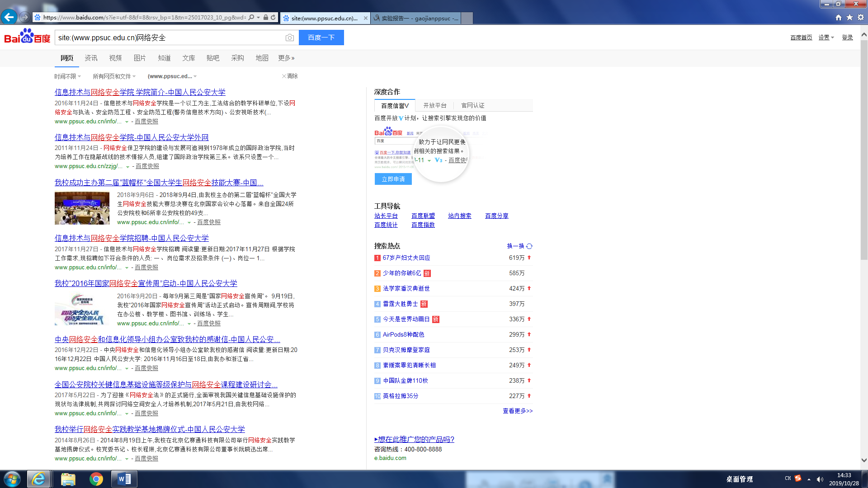
Task: Launch Chrome from the taskbar
Action: pos(96,479)
